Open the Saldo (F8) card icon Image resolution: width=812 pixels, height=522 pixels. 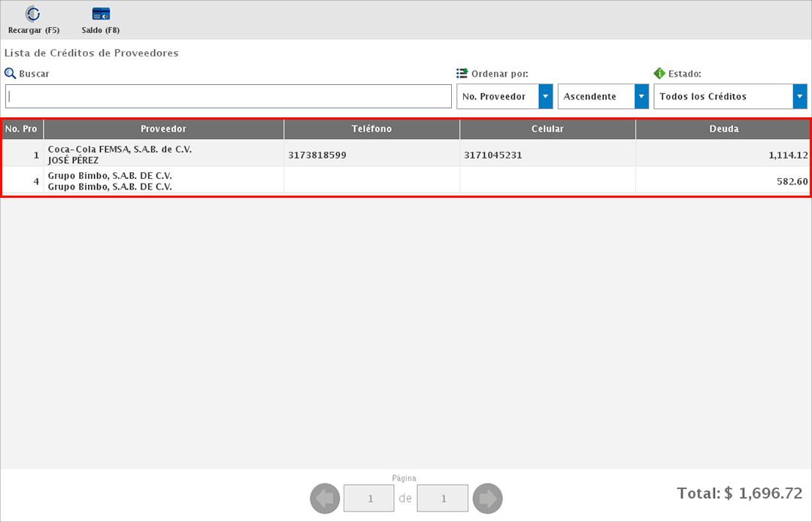101,14
